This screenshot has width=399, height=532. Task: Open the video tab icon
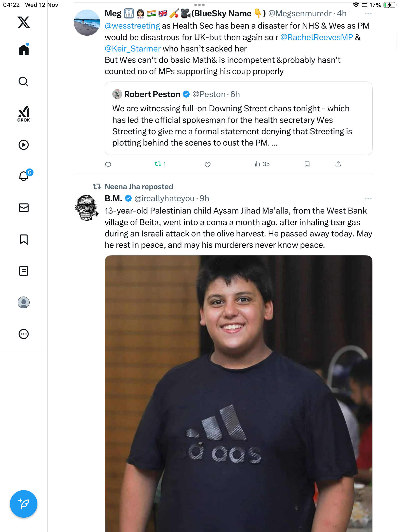tap(24, 145)
